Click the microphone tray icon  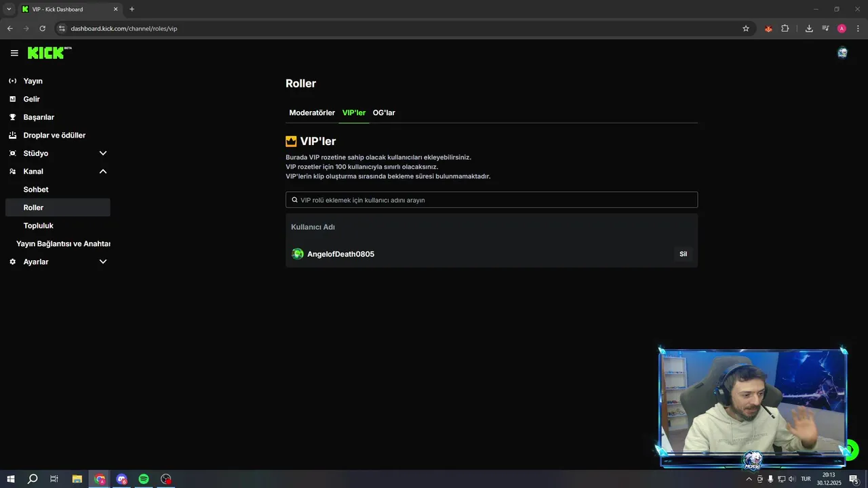[770, 479]
